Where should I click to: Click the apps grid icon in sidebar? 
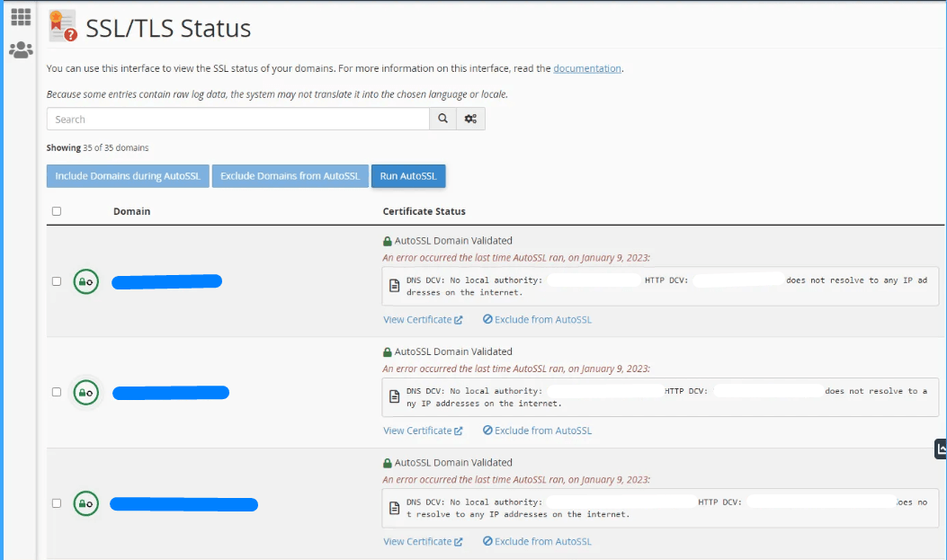pos(20,16)
